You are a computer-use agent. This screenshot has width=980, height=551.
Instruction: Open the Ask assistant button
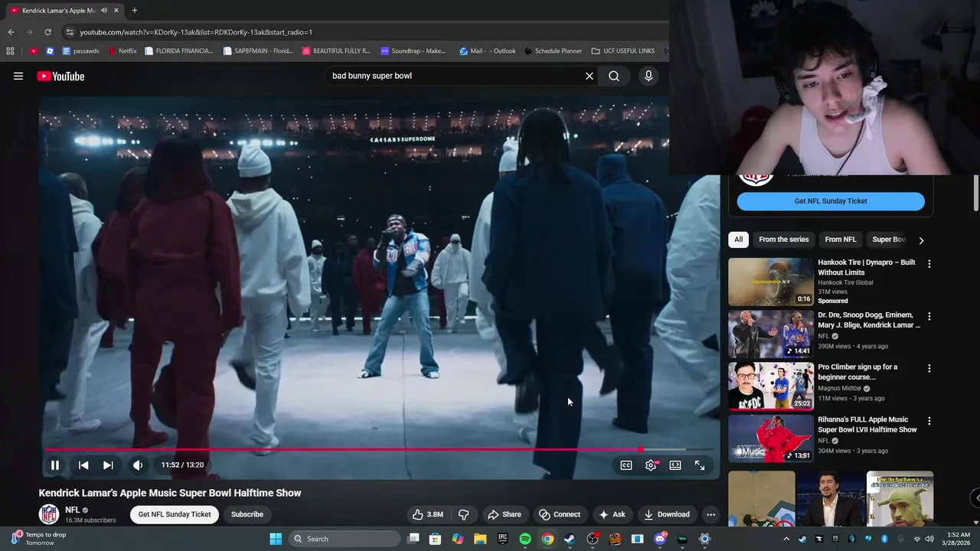612,514
